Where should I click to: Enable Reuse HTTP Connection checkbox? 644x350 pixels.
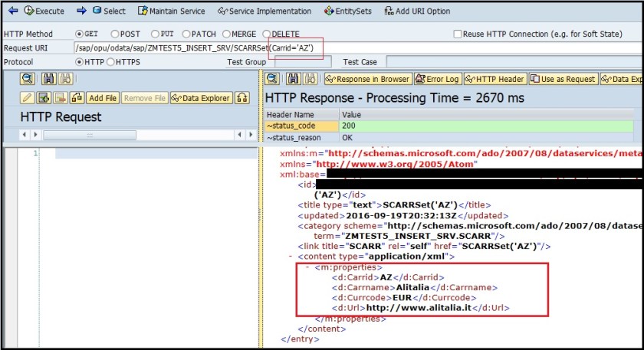pos(458,34)
